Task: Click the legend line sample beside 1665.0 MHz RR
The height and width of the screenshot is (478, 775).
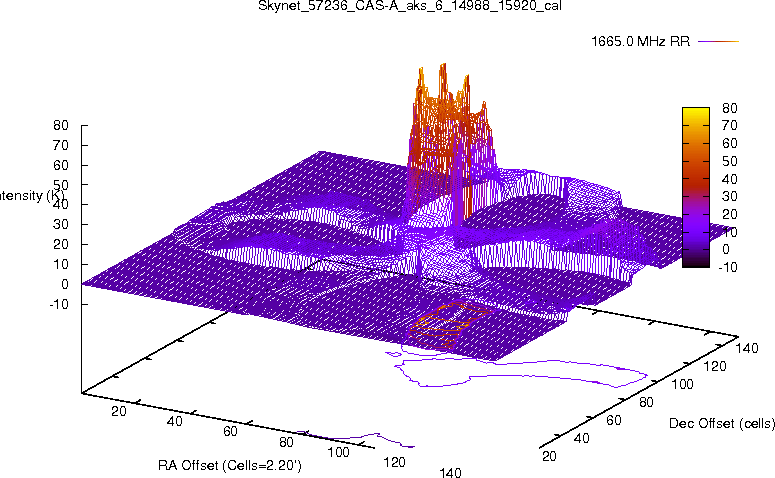Action: point(718,42)
